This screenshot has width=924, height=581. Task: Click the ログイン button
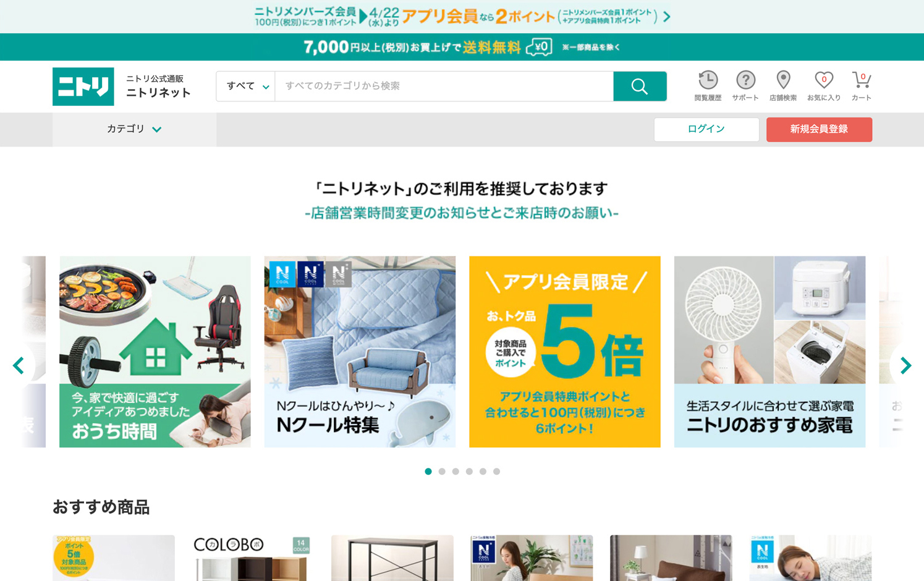click(x=706, y=129)
